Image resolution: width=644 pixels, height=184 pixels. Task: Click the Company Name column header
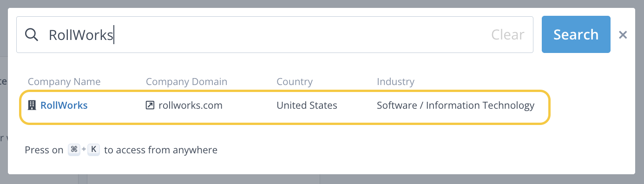coord(64,82)
